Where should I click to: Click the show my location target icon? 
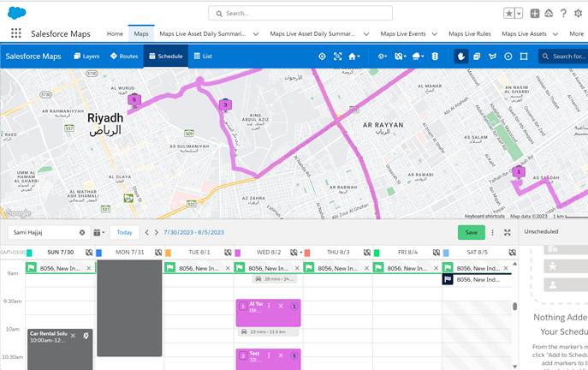[x=322, y=57]
